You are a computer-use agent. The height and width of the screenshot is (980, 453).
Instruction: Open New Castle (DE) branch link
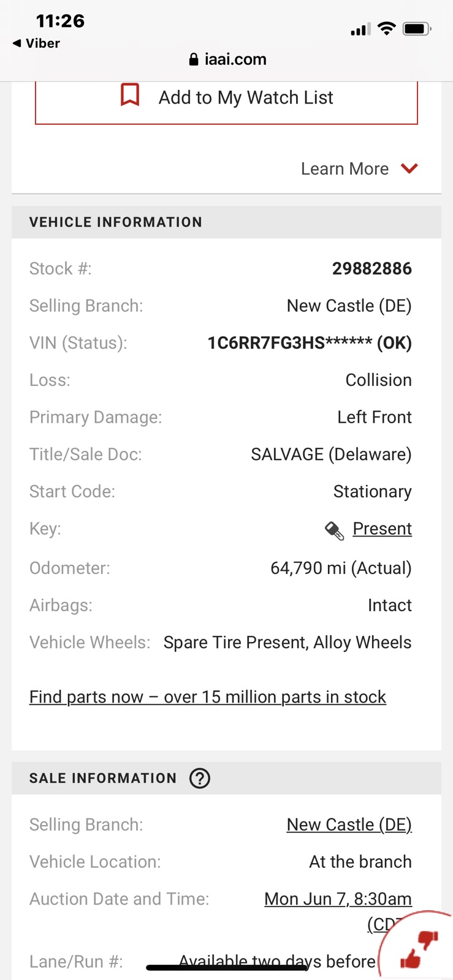(349, 824)
